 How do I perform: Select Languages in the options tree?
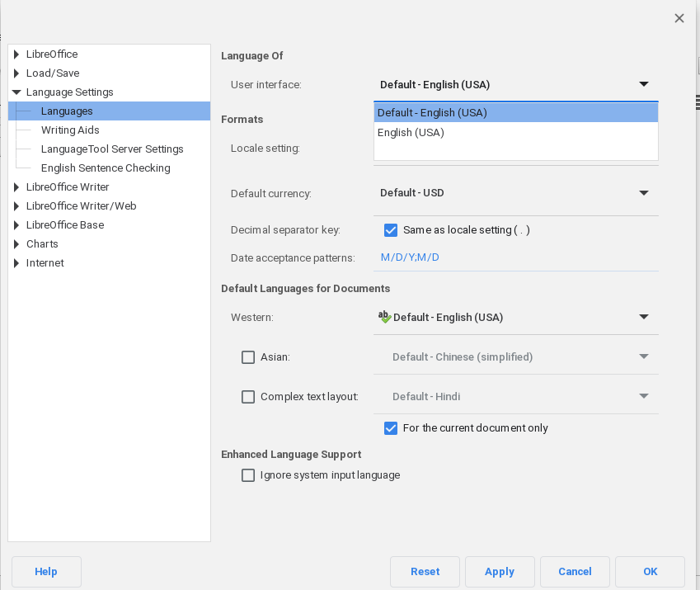point(109,111)
